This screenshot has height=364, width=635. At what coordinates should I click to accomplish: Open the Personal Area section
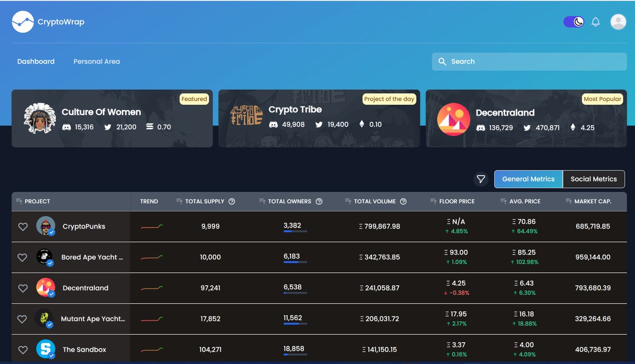[96, 61]
